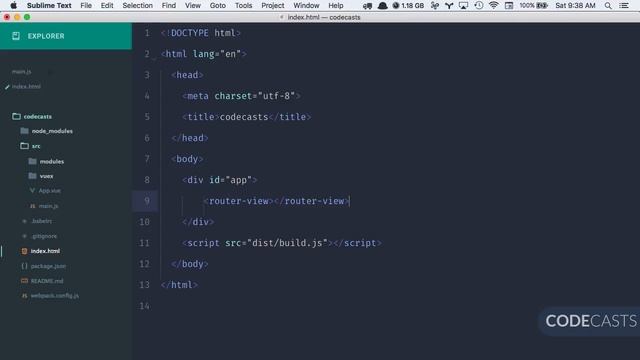Click the "dist/build.js" string on line 11

(x=287, y=243)
